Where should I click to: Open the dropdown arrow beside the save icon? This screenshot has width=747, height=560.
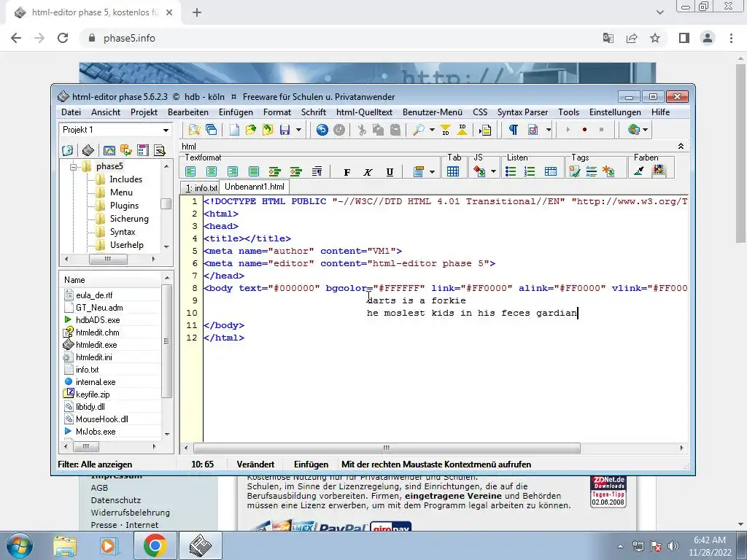tap(298, 130)
